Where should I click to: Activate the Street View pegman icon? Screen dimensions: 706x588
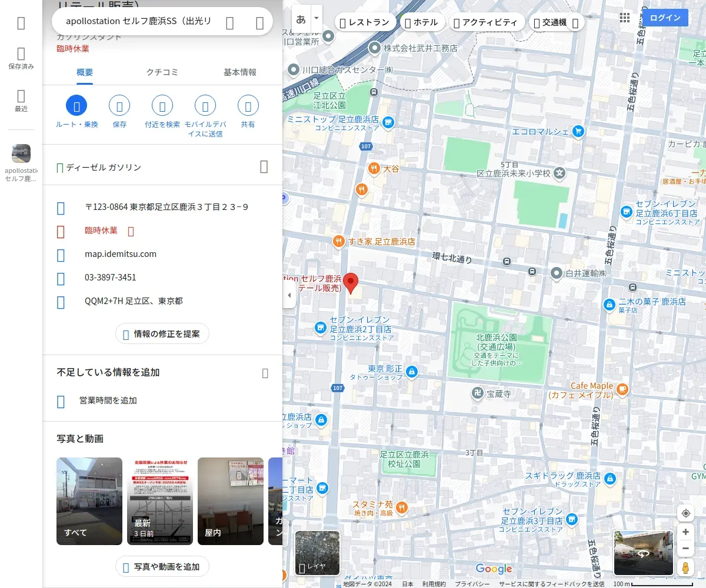coord(685,567)
